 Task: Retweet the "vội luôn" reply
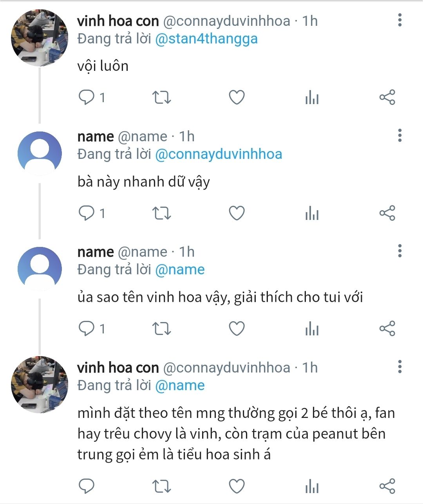[161, 97]
